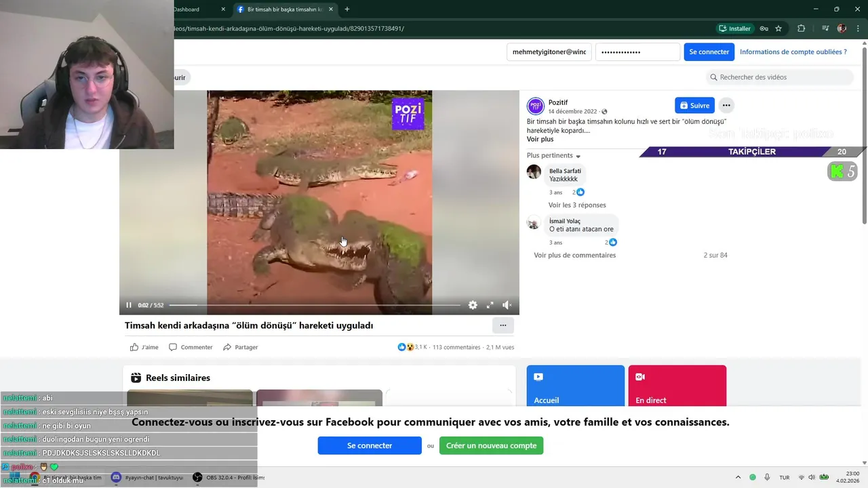
Task: Like the video with J'aime
Action: 144,347
